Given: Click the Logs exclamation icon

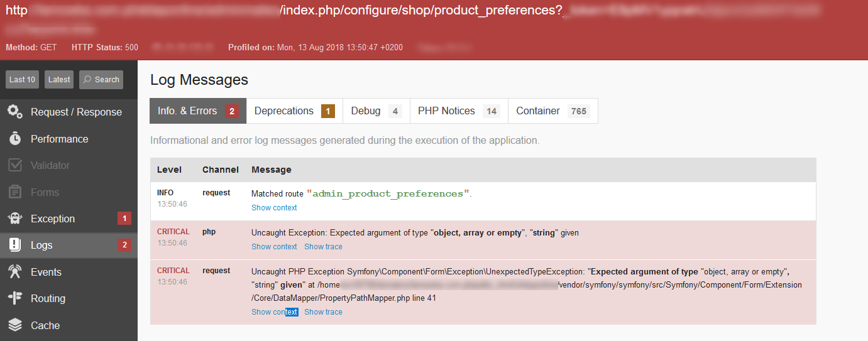Looking at the screenshot, I should 15,246.
